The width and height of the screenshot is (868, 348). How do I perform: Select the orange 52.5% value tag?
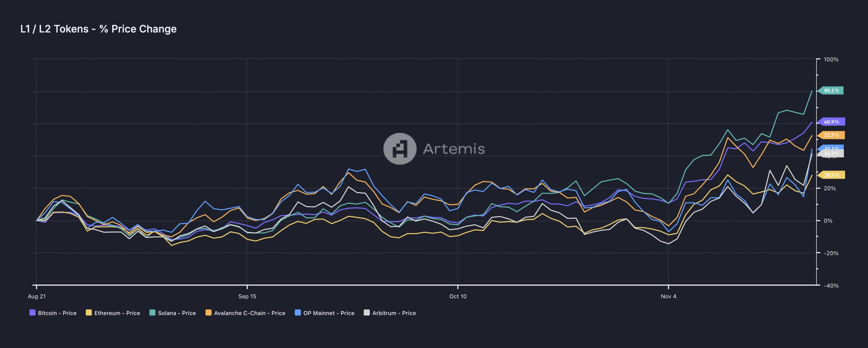point(831,135)
